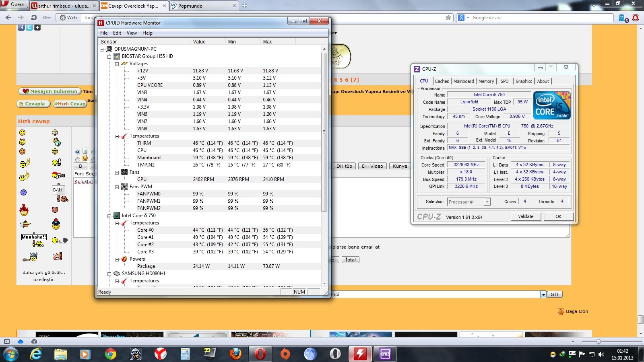Open the Google search engine dropdown arrow
The width and height of the screenshot is (644, 362).
(468, 18)
